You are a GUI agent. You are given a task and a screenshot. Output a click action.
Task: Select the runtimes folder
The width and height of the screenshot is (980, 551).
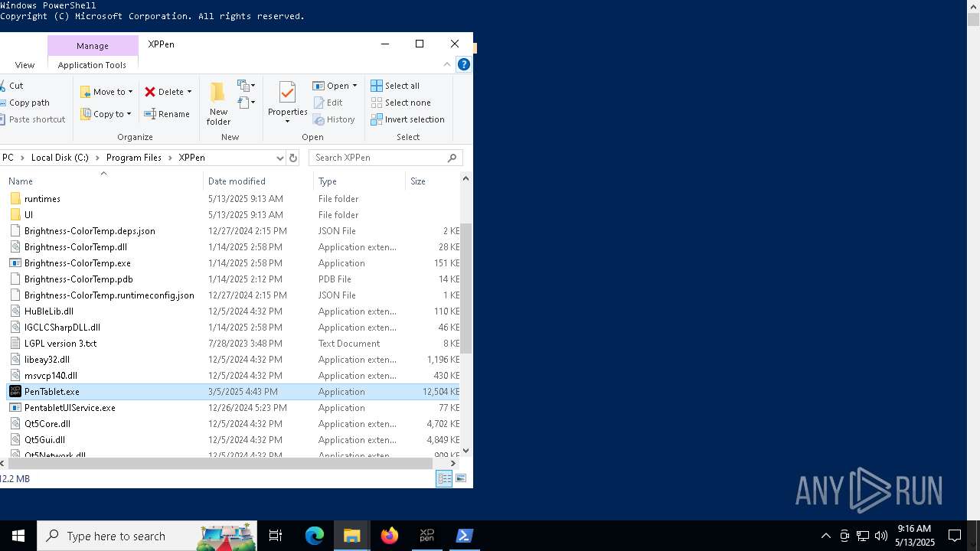[x=42, y=199]
